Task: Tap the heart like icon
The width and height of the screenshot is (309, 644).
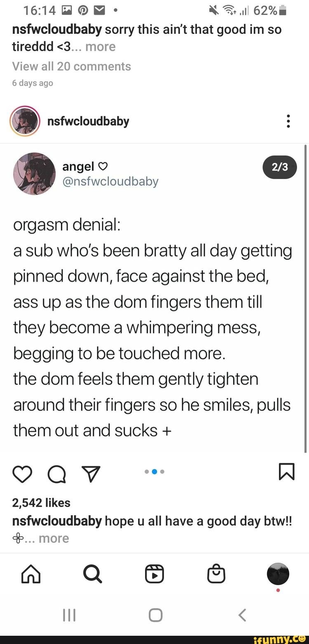Action: (x=23, y=472)
